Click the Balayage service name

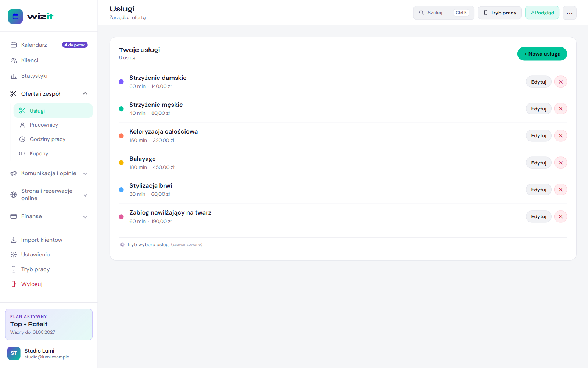point(143,159)
